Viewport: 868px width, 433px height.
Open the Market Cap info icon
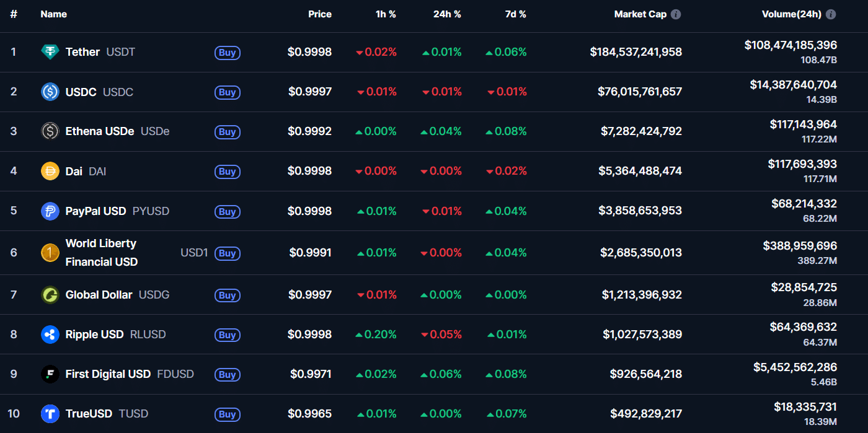coord(676,14)
